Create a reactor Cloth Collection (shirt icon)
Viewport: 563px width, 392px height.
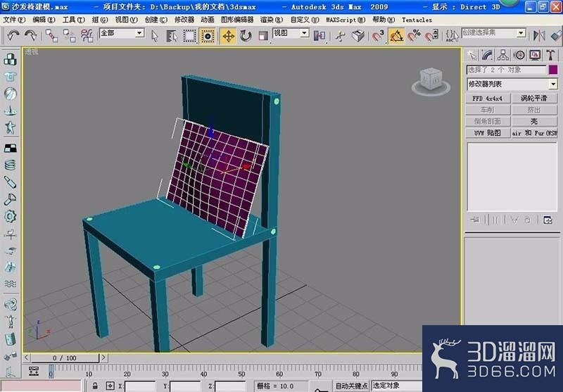pos(10,77)
